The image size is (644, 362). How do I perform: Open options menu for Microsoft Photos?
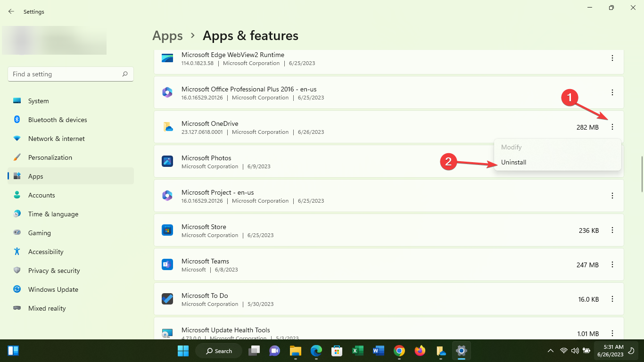pos(612,161)
